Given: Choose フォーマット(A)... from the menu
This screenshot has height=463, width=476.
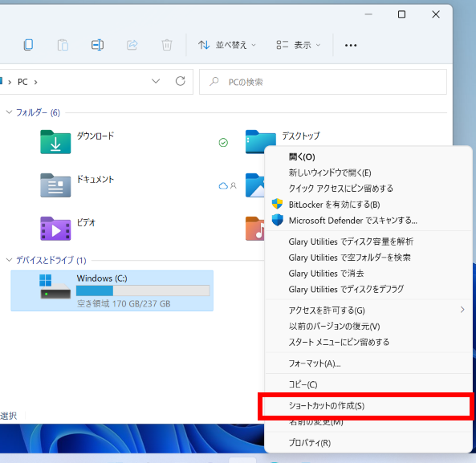Looking at the screenshot, I should pos(368,363).
